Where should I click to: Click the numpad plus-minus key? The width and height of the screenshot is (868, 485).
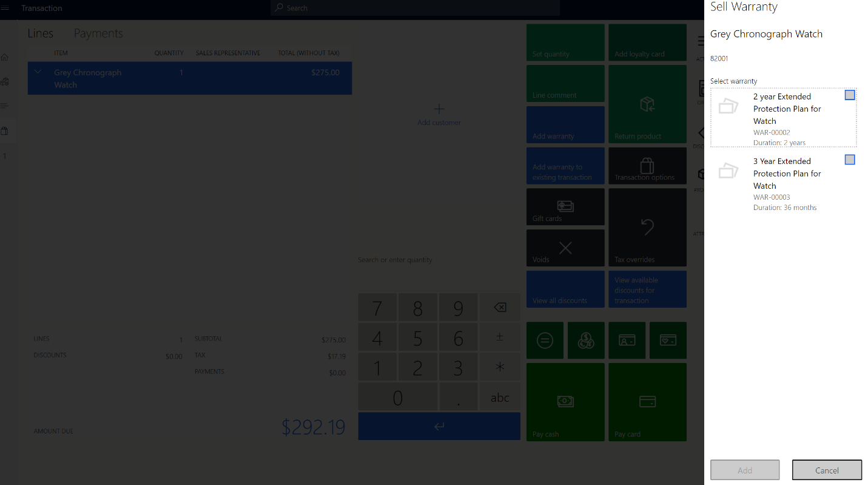[x=500, y=337]
